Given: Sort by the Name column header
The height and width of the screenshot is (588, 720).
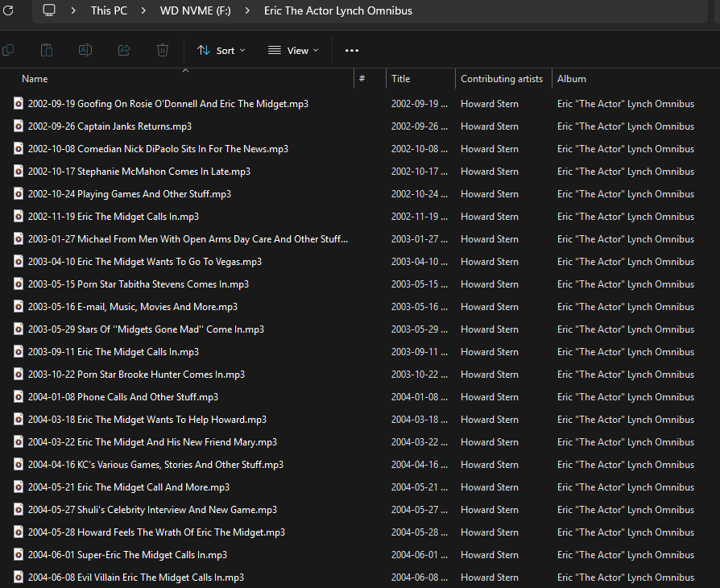Looking at the screenshot, I should (x=35, y=79).
